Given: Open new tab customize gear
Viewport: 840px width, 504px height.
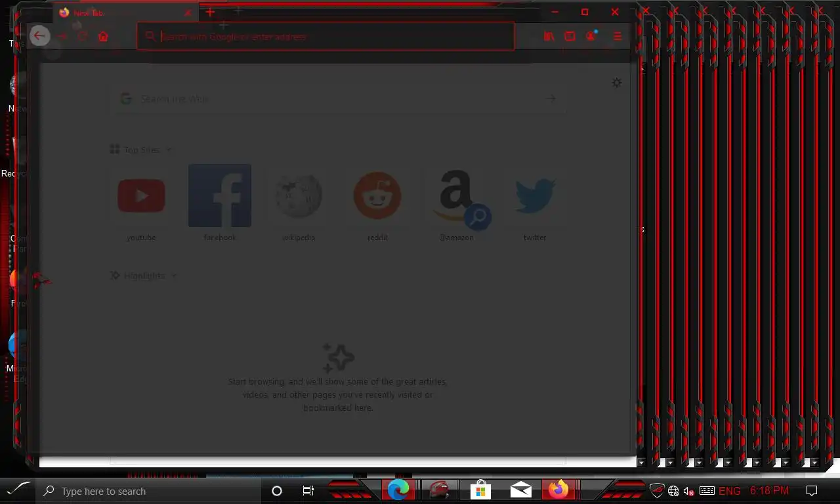Looking at the screenshot, I should (617, 83).
